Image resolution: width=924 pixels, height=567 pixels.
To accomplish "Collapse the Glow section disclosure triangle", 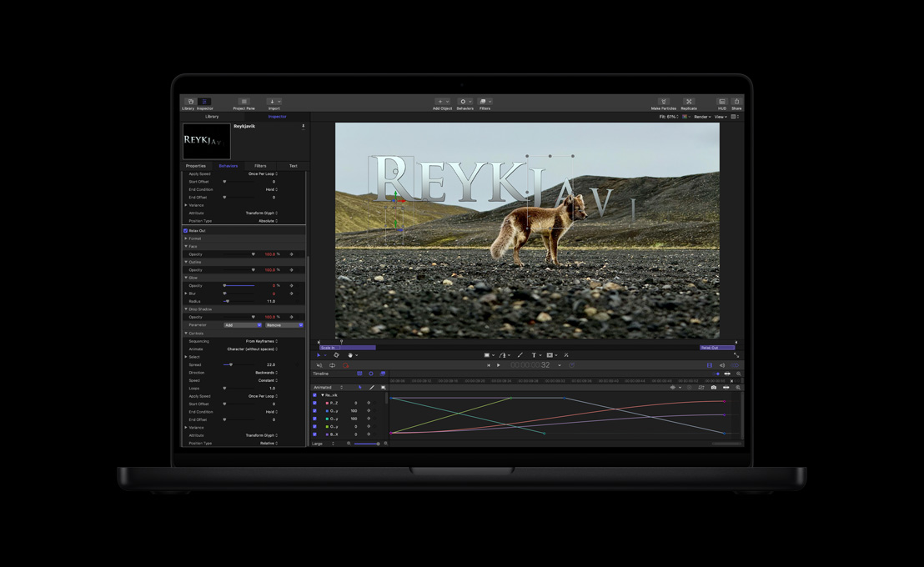I will click(186, 278).
